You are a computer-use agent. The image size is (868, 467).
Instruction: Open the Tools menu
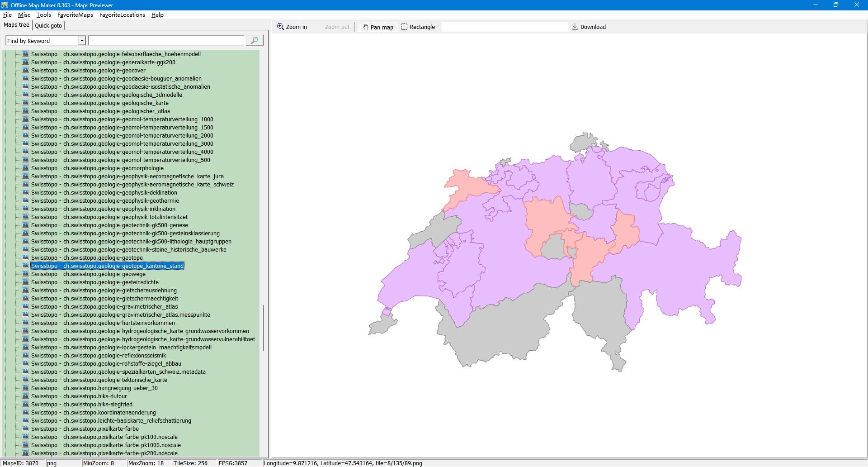[43, 15]
